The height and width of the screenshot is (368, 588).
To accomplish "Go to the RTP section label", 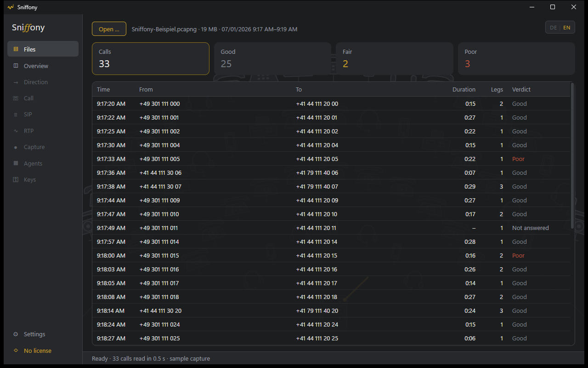I will pos(28,131).
